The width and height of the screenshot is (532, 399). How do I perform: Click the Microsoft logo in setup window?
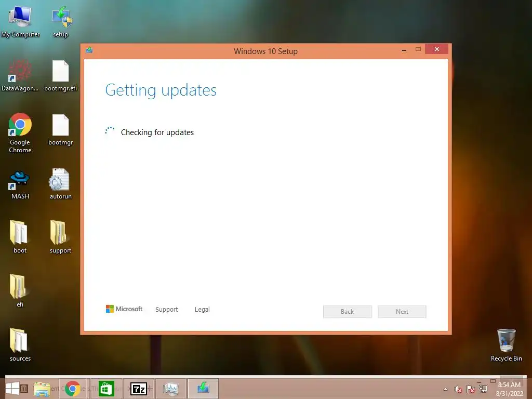pyautogui.click(x=124, y=309)
